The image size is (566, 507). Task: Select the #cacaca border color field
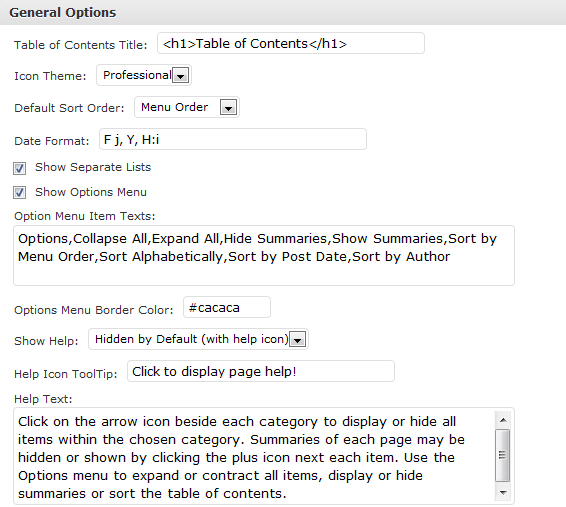(x=227, y=307)
